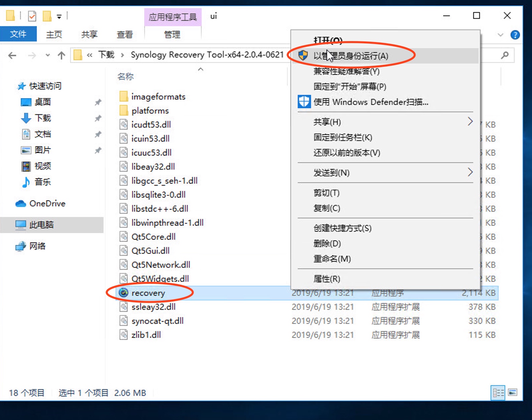Switch to large icons view in status bar
Viewport: 532px width, 420px height.
[513, 392]
